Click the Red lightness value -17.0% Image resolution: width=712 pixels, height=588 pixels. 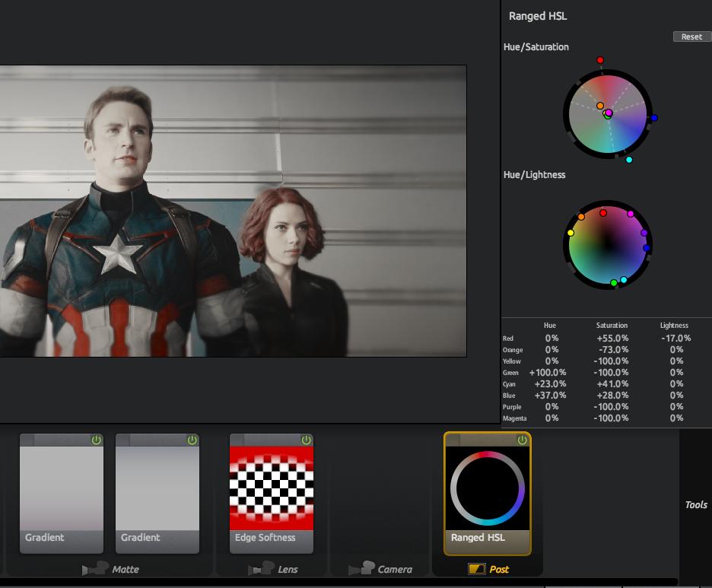click(676, 338)
